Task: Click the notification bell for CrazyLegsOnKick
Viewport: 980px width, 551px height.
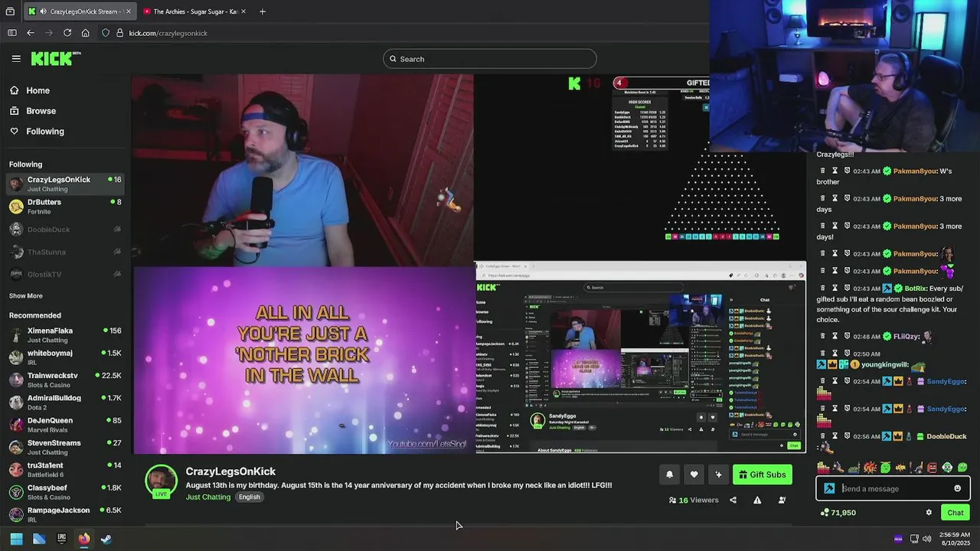Action: [x=669, y=474]
